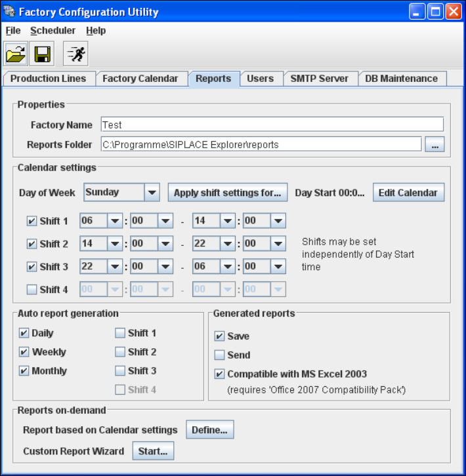Switch to the Factory Calendar tab
466x476 pixels.
tap(140, 79)
